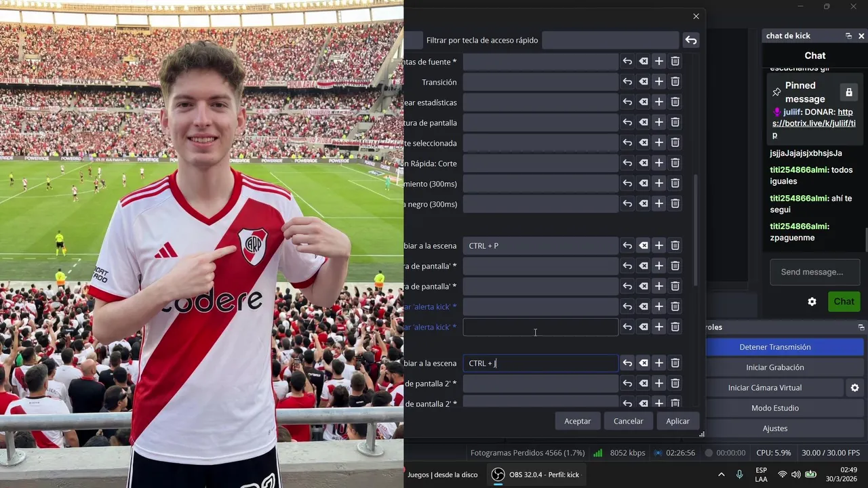
Task: Delete the 'ntas de fuente' hotkey
Action: pyautogui.click(x=675, y=62)
